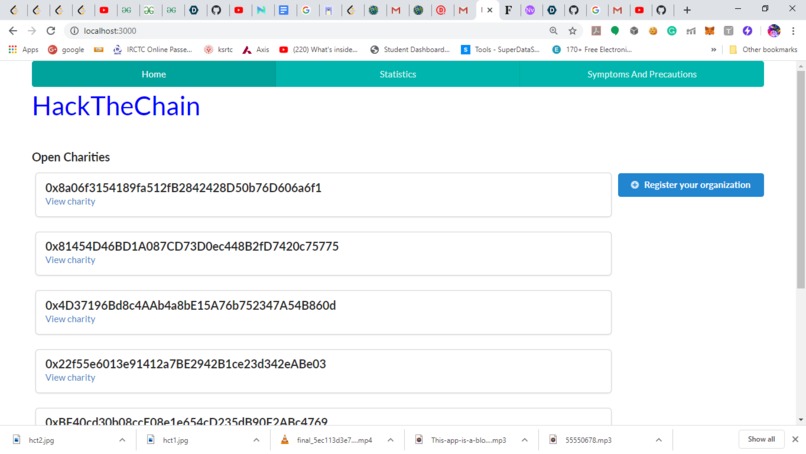The width and height of the screenshot is (806, 454).
Task: View charity for address 0x81454D46BD1A...
Action: [x=70, y=260]
